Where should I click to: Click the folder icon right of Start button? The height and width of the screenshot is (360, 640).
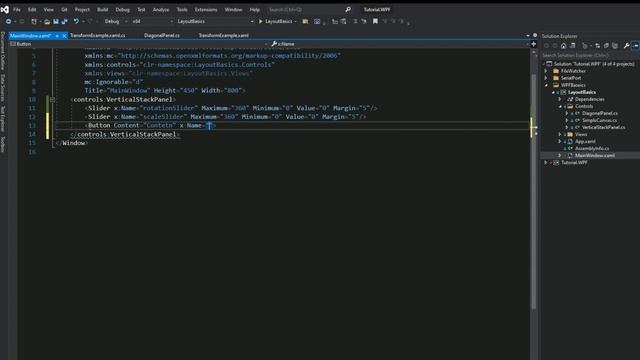[x=305, y=21]
